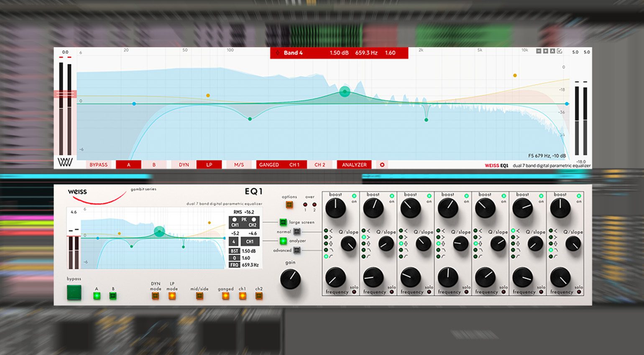Toggle band three on LED

429,196
